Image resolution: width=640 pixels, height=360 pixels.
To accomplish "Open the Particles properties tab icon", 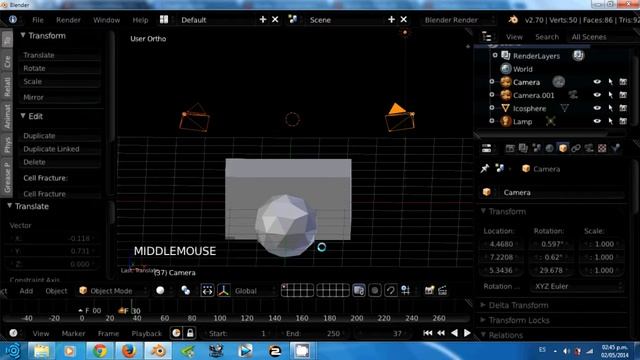I will 615,148.
